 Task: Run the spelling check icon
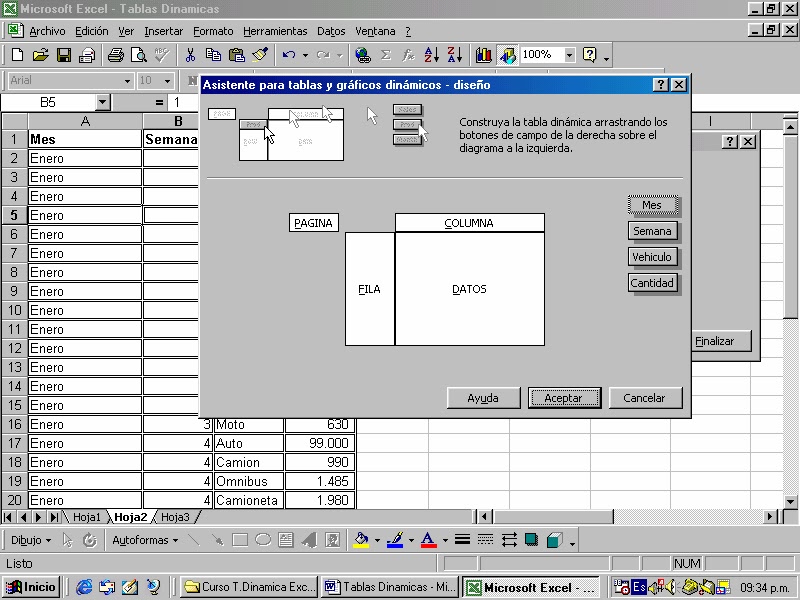coord(162,55)
